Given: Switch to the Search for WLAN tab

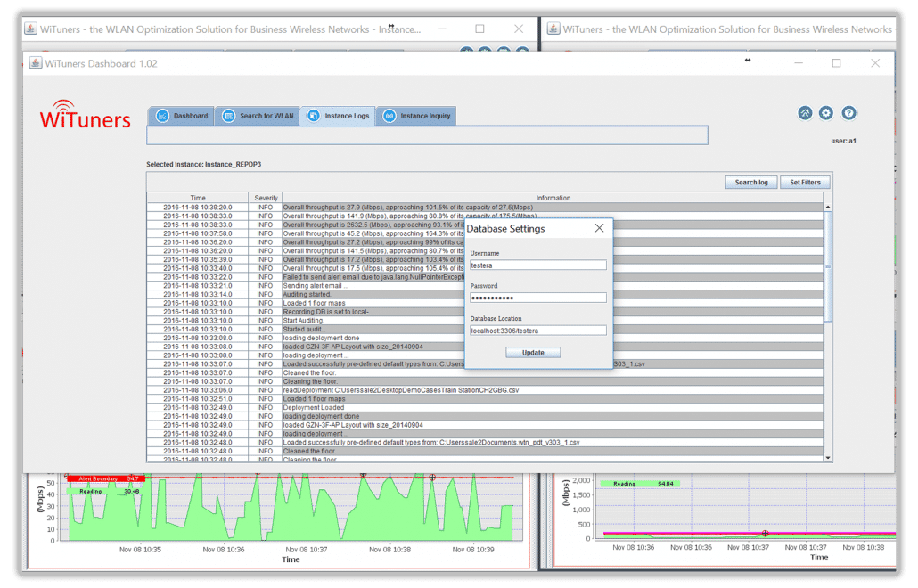Looking at the screenshot, I should coord(258,116).
